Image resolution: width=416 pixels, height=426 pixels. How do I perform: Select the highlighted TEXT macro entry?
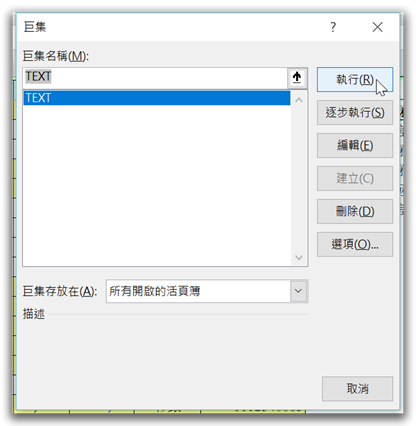[x=157, y=98]
